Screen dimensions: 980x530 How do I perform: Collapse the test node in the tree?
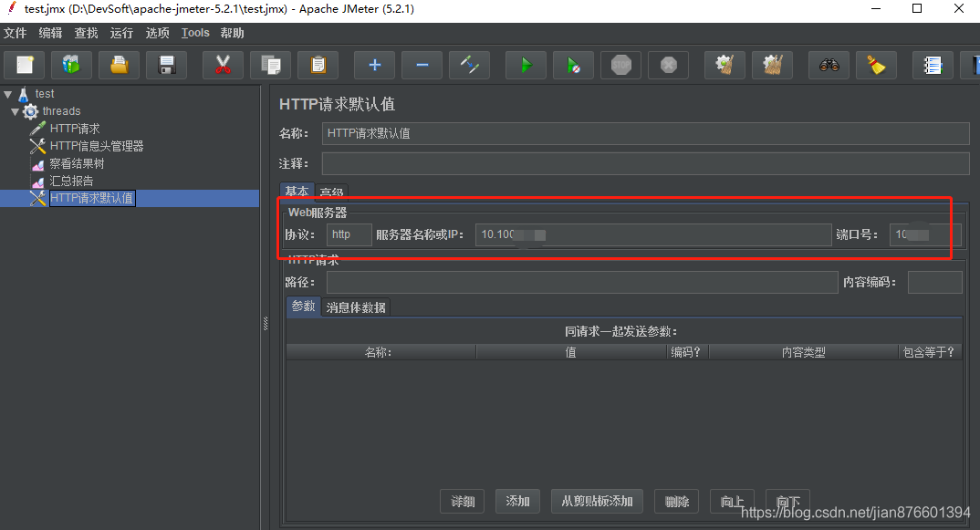(x=9, y=93)
